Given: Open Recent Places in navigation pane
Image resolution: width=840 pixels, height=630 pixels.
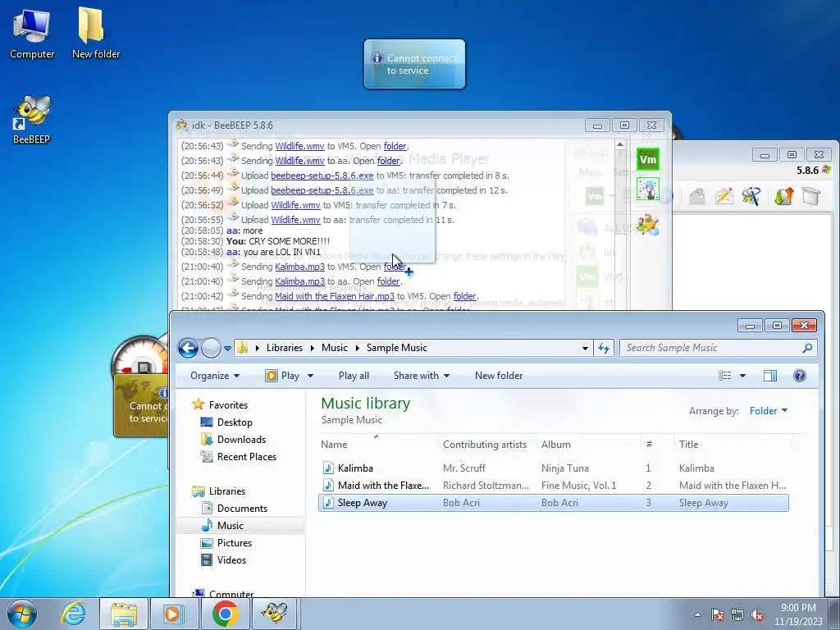Looking at the screenshot, I should (246, 456).
